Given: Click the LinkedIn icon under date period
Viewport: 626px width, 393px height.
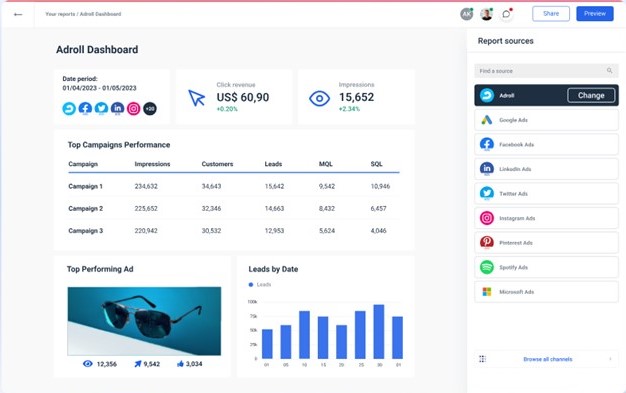Looking at the screenshot, I should coord(117,108).
